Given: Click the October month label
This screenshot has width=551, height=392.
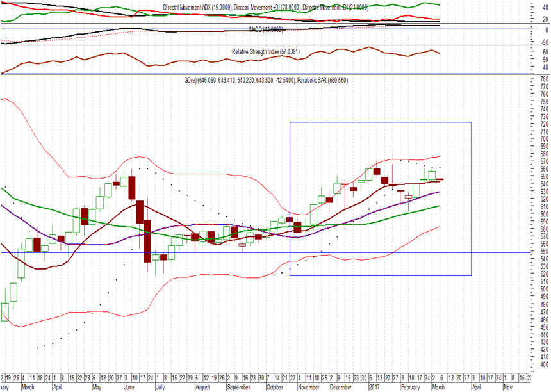Looking at the screenshot, I should (x=274, y=388).
